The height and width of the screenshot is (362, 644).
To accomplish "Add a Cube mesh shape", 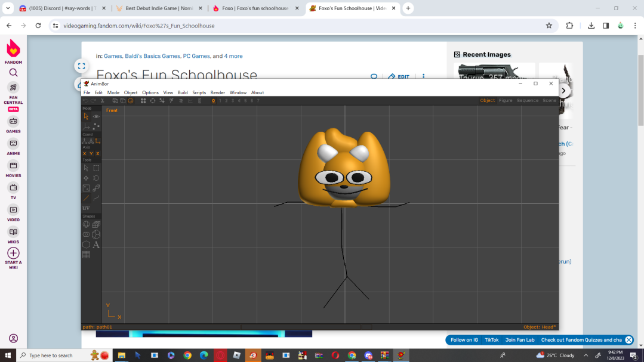I will 96,224.
